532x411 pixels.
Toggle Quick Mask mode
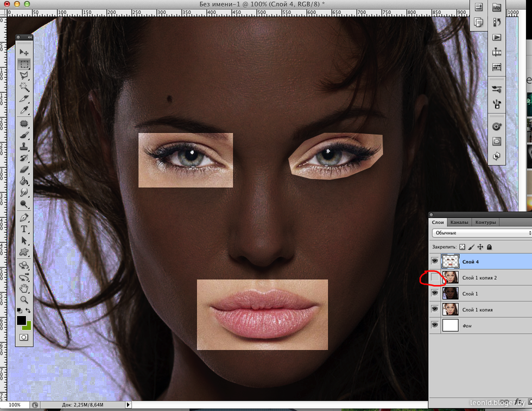(x=24, y=337)
